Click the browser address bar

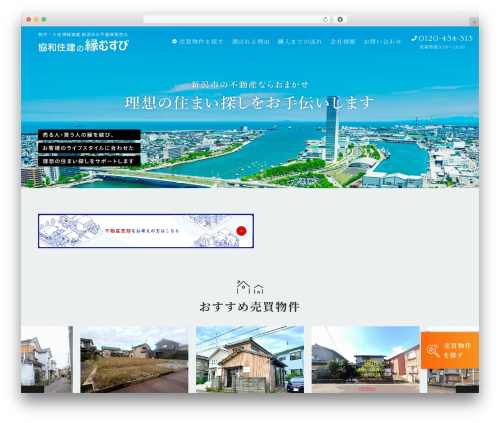point(236,19)
